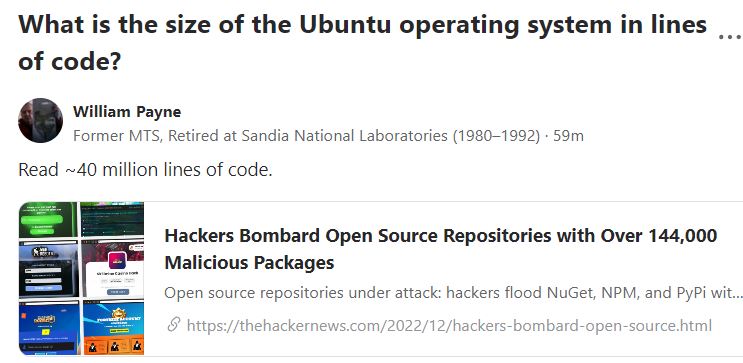
Task: Click the '~40 million lines of code' answer text
Action: pyautogui.click(x=145, y=169)
